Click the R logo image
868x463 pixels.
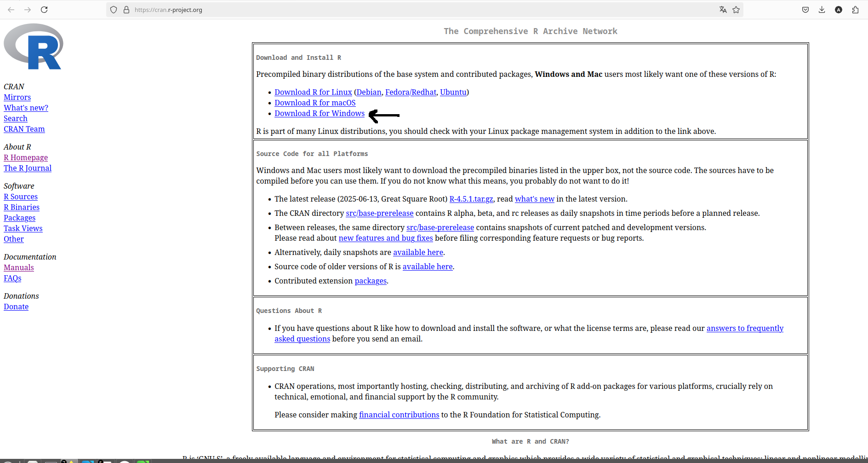34,47
